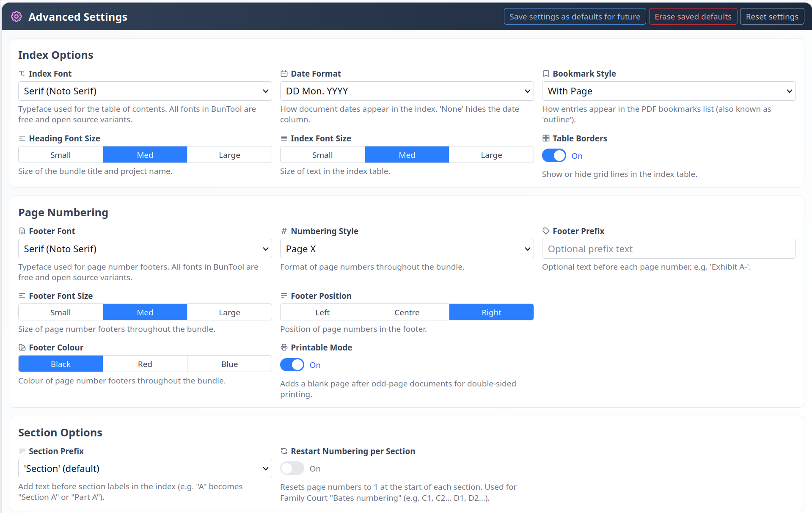Click the Restart Numbering refresh icon
This screenshot has width=812, height=513.
[x=284, y=451]
